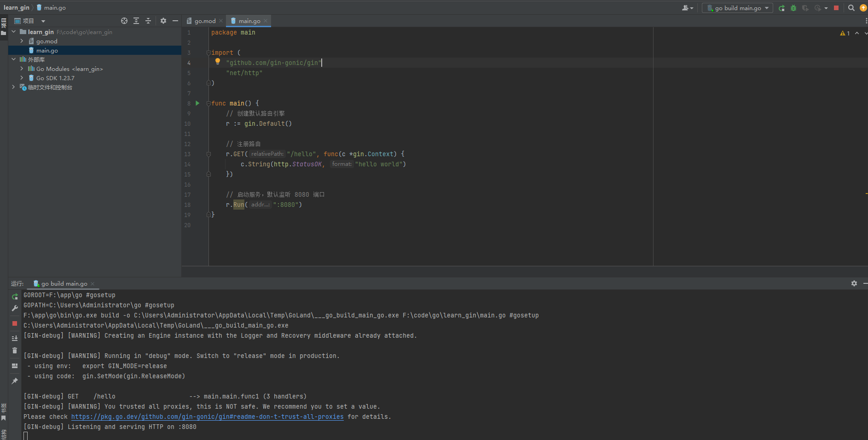Pin the run tab with pin icon
The image size is (868, 440).
(x=15, y=381)
